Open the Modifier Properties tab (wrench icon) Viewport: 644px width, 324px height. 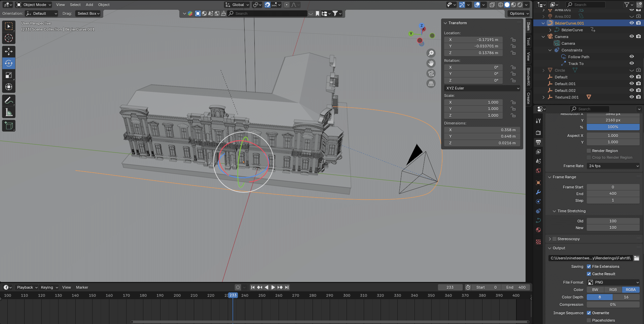click(x=538, y=192)
